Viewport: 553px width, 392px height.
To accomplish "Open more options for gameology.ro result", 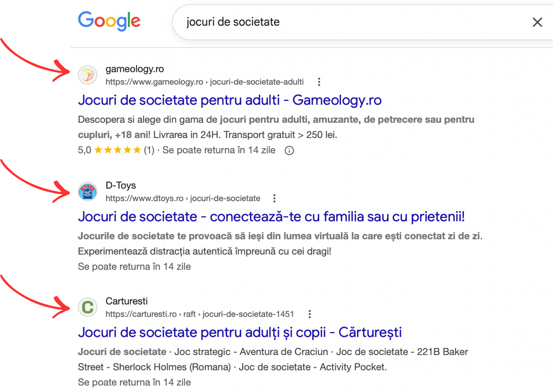I will (x=319, y=82).
